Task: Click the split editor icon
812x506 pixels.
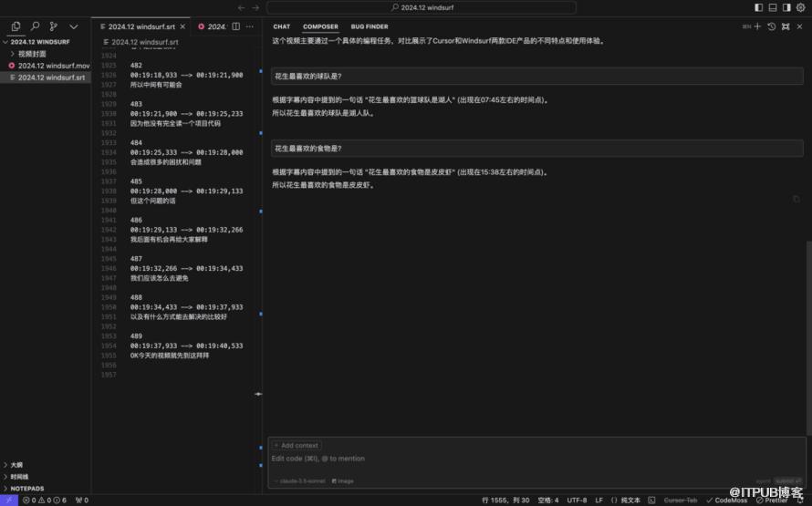Action: [236, 27]
